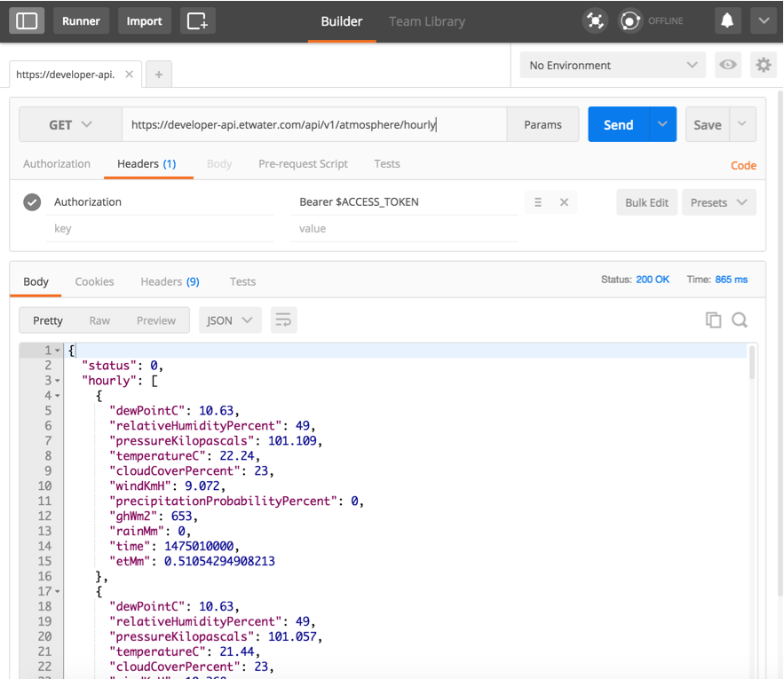This screenshot has width=784, height=679.
Task: Open the request Tests tab
Action: coord(387,164)
